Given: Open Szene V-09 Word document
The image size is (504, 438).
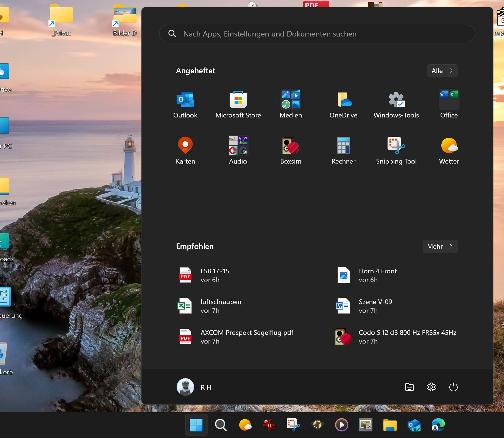Looking at the screenshot, I should pyautogui.click(x=375, y=306).
